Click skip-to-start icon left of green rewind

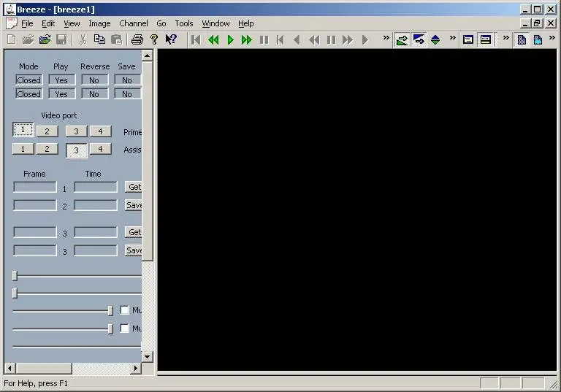point(196,39)
